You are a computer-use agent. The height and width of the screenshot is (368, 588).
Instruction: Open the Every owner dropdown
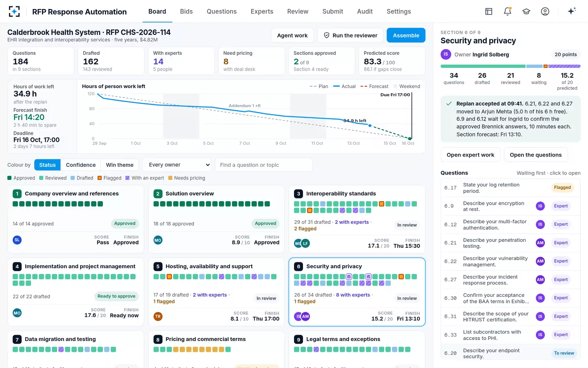click(x=177, y=165)
